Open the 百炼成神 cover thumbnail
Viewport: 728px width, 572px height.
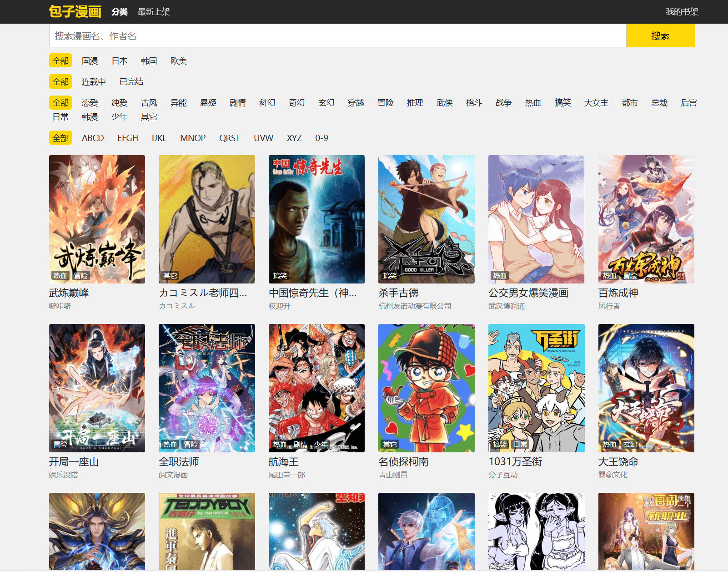[x=646, y=219]
